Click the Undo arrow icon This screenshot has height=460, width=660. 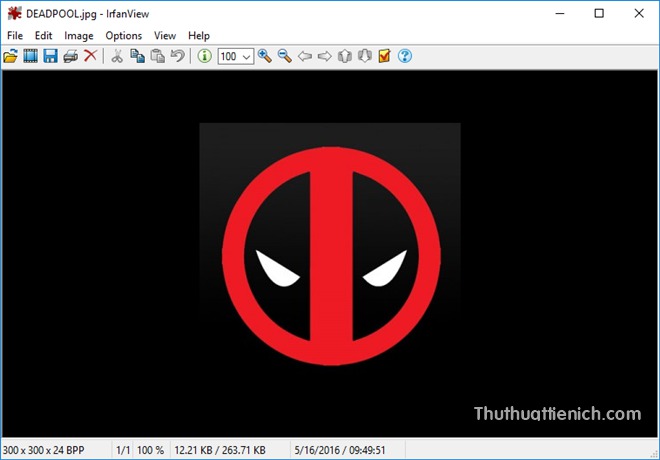(177, 56)
